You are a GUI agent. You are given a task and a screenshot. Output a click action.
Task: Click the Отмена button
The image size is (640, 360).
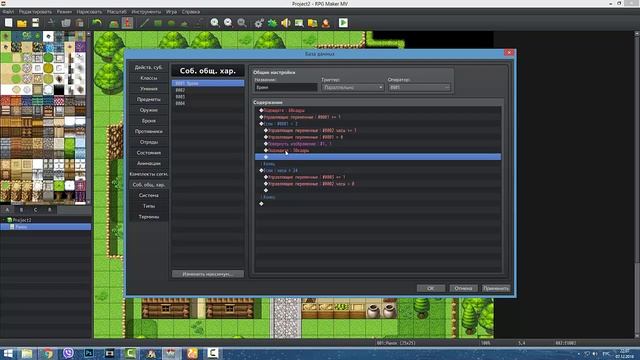[x=463, y=288]
